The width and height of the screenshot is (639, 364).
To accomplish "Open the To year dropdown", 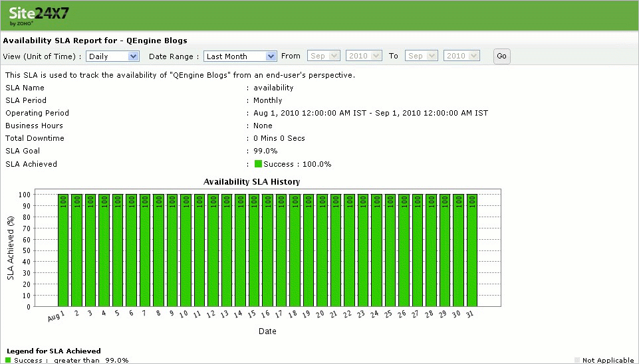I will pos(461,56).
